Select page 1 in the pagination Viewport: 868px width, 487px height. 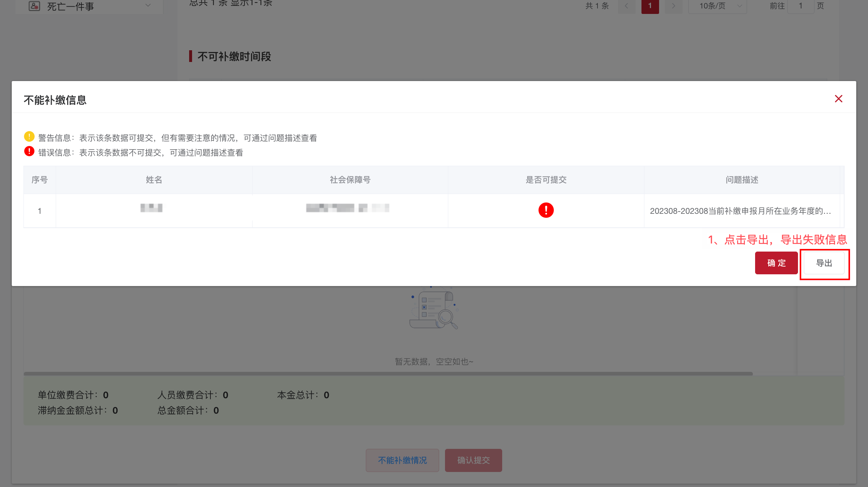pos(650,6)
